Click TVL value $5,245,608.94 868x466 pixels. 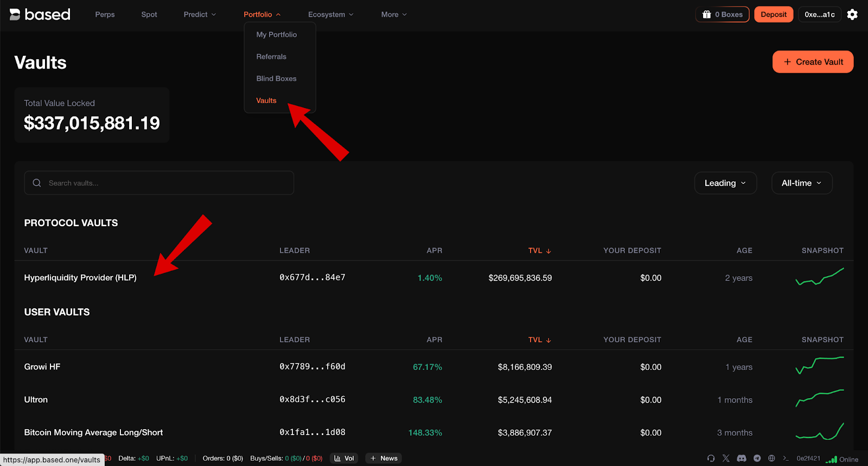(525, 400)
